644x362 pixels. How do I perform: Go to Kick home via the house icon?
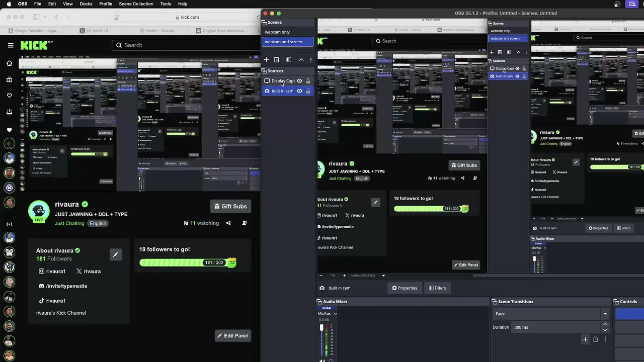tap(9, 63)
